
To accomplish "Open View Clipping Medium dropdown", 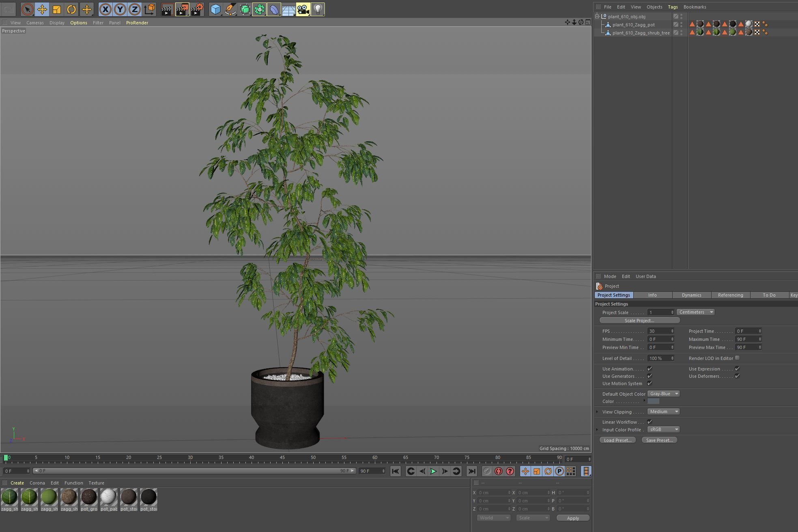I will coord(663,411).
